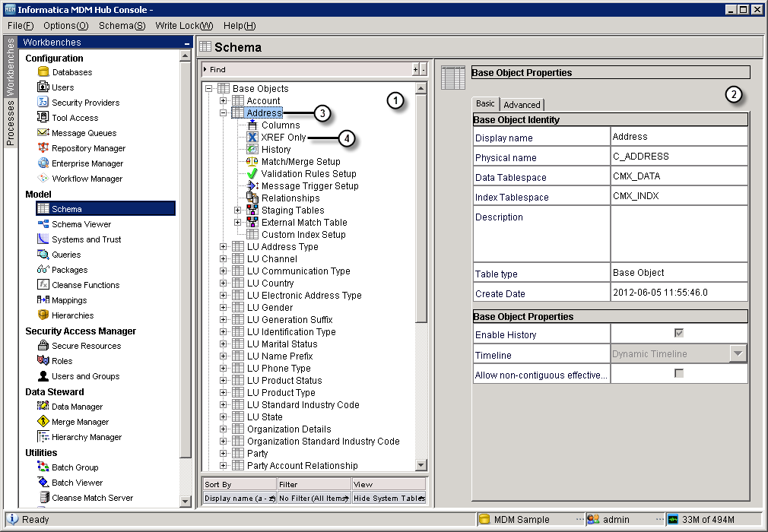768x532 pixels.
Task: Open the Systems and Trust icon
Action: pyautogui.click(x=43, y=239)
